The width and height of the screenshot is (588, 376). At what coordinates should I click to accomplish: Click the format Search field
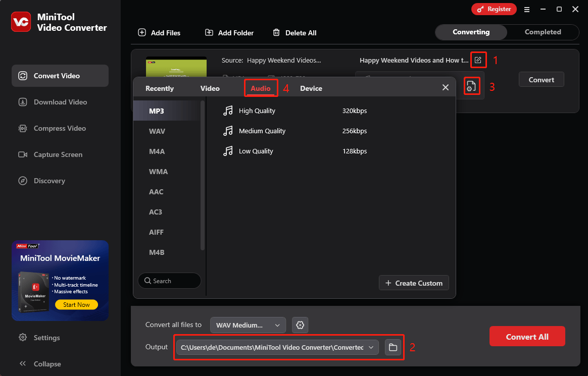pos(170,281)
